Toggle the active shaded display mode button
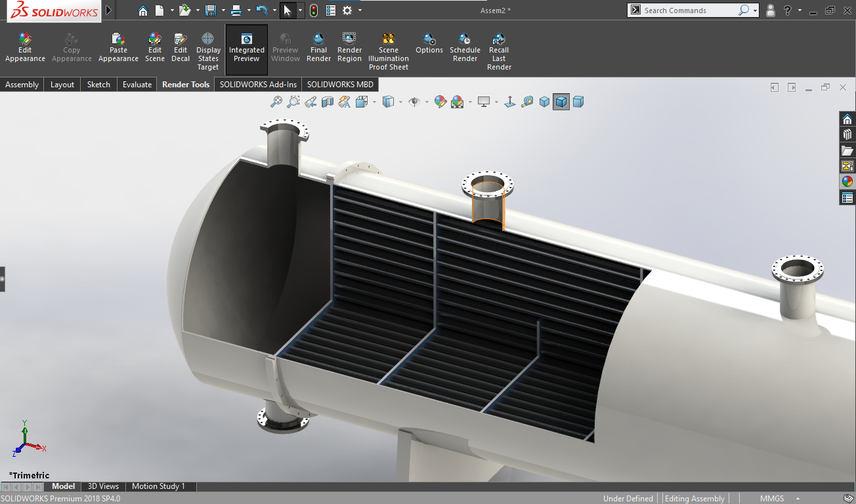 (561, 102)
